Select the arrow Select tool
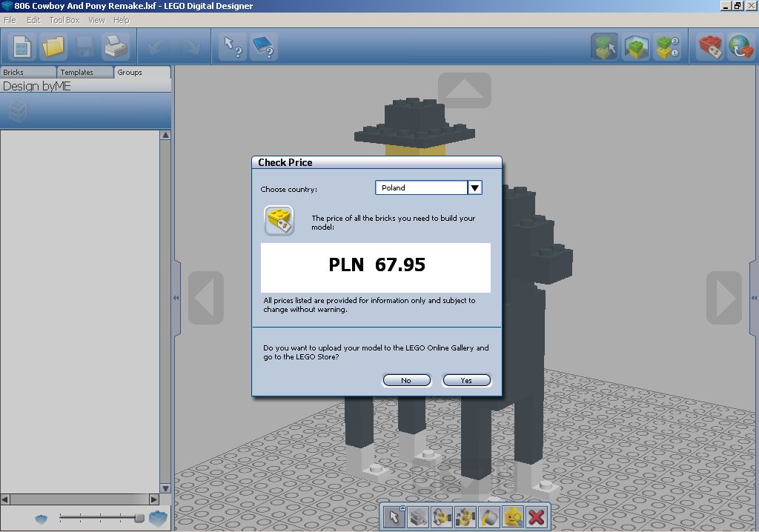 394,517
